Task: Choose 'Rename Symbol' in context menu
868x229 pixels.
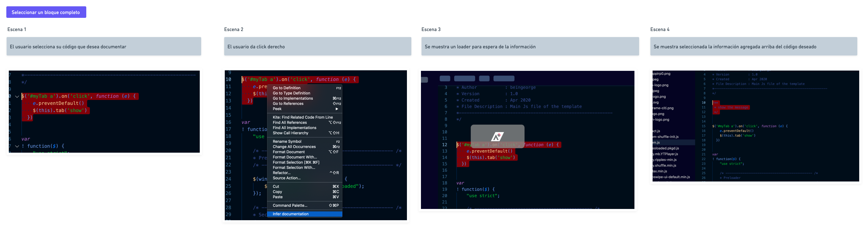Action: pos(305,141)
